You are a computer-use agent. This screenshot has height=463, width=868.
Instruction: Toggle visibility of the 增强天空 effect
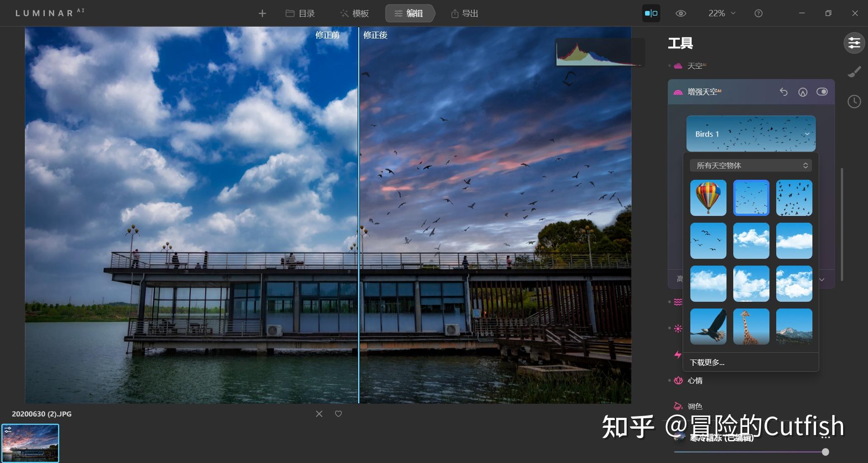click(822, 92)
